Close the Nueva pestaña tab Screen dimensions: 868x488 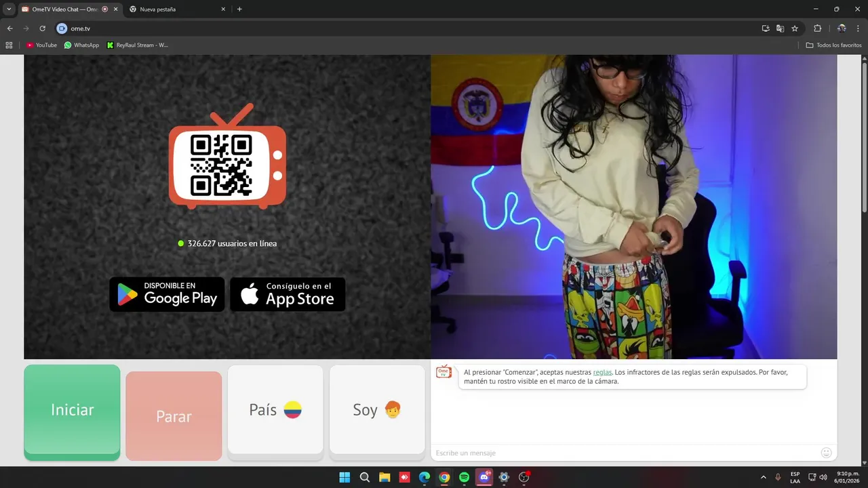pos(223,9)
